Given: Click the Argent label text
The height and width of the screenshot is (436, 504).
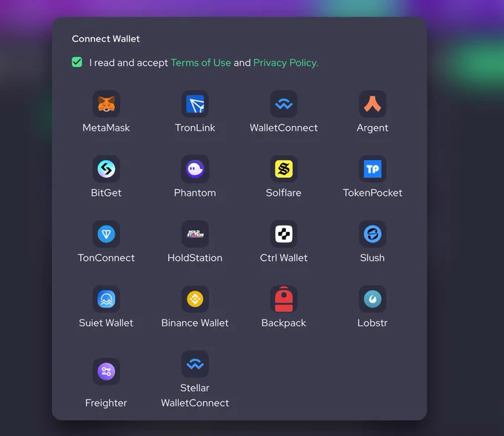Looking at the screenshot, I should click(372, 128).
